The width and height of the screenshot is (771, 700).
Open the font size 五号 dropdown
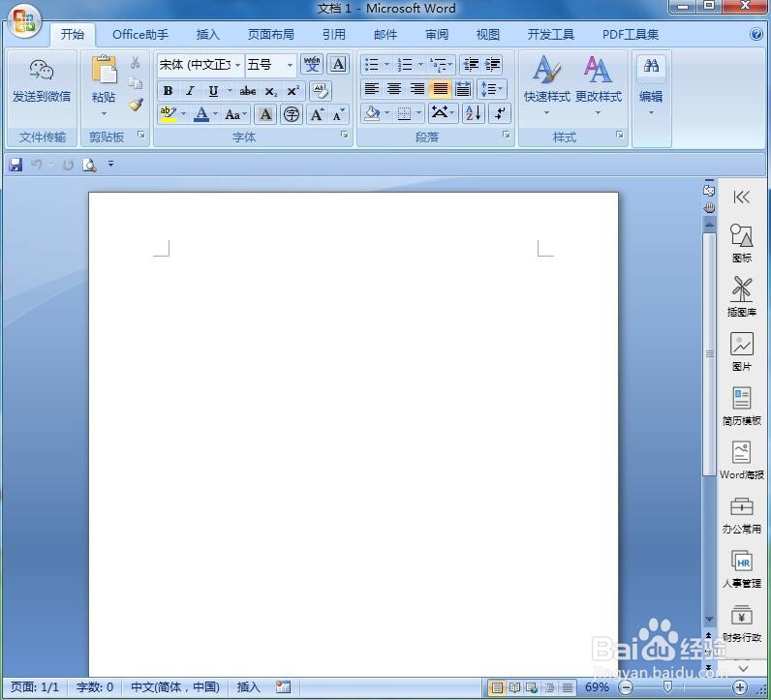click(x=291, y=65)
